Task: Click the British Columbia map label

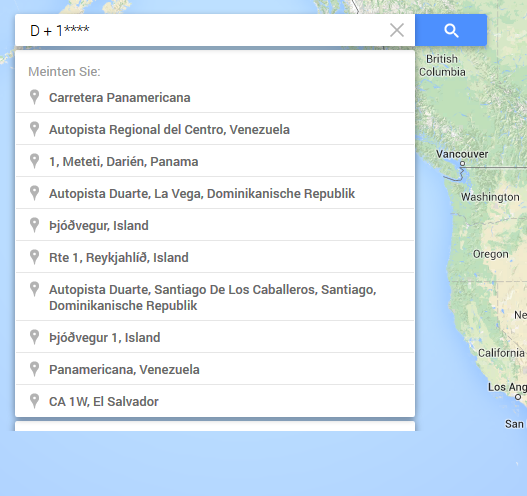Action: (442, 66)
